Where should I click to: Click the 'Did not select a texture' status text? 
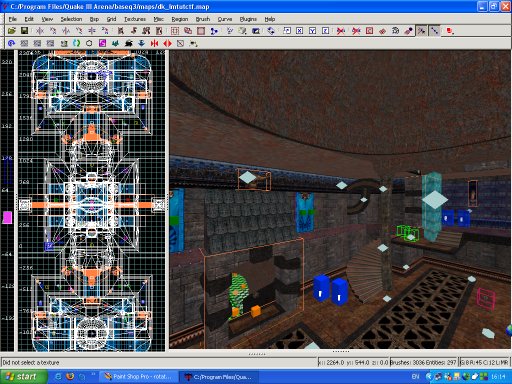coord(31,362)
